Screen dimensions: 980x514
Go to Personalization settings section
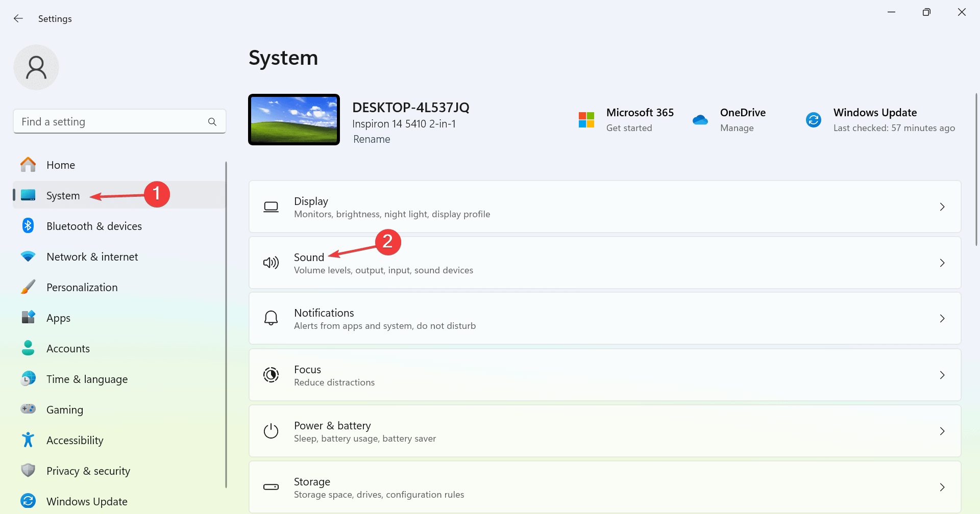[x=82, y=287]
